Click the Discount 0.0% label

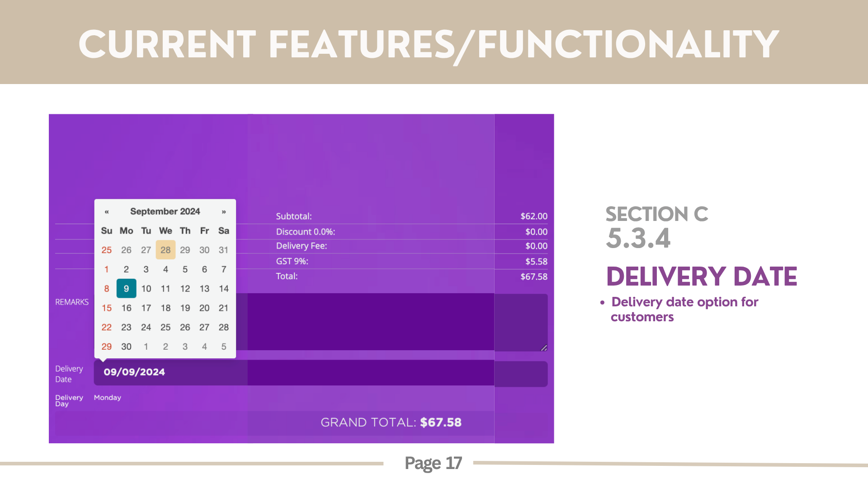[306, 231]
